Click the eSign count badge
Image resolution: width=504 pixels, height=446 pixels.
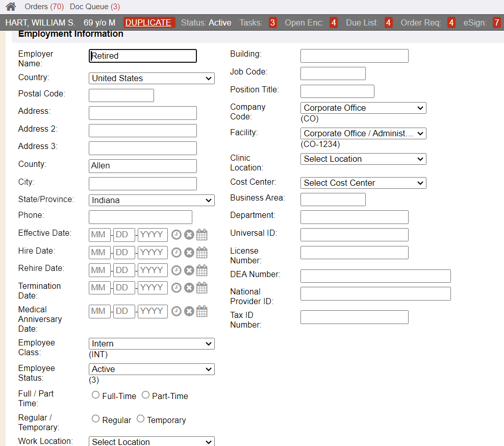(x=496, y=22)
